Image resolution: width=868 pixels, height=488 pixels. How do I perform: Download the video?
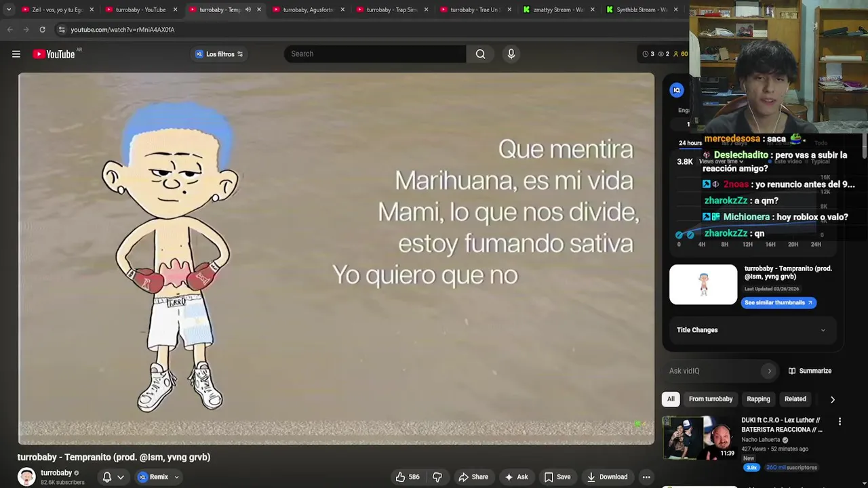pyautogui.click(x=608, y=477)
